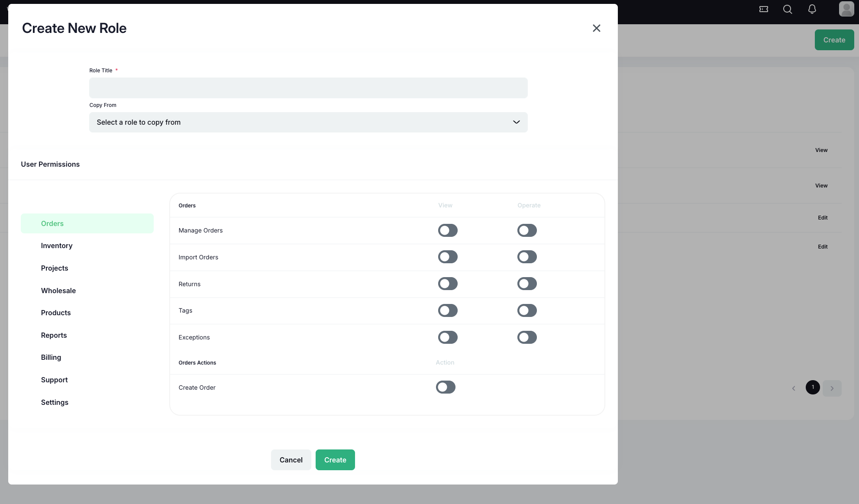Image resolution: width=859 pixels, height=504 pixels.
Task: Click the user avatar icon
Action: (846, 9)
